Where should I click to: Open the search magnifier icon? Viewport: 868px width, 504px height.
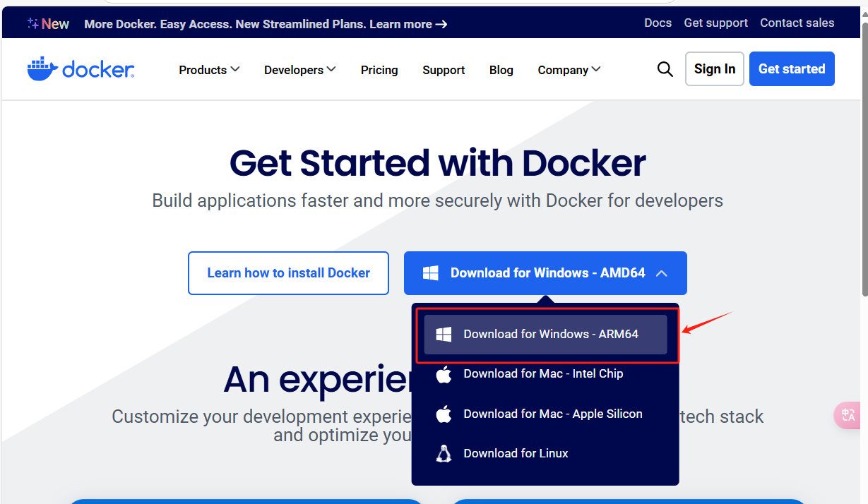click(665, 69)
